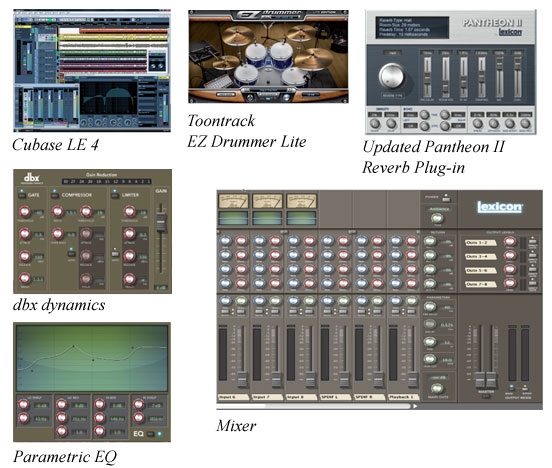552x468 pixels.
Task: Click the Gate release knob in dbx
Action: pos(25,256)
